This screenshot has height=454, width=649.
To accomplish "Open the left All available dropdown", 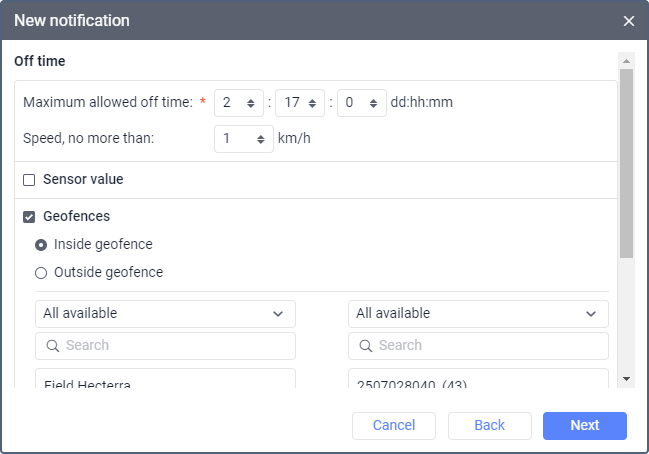I will pos(165,314).
